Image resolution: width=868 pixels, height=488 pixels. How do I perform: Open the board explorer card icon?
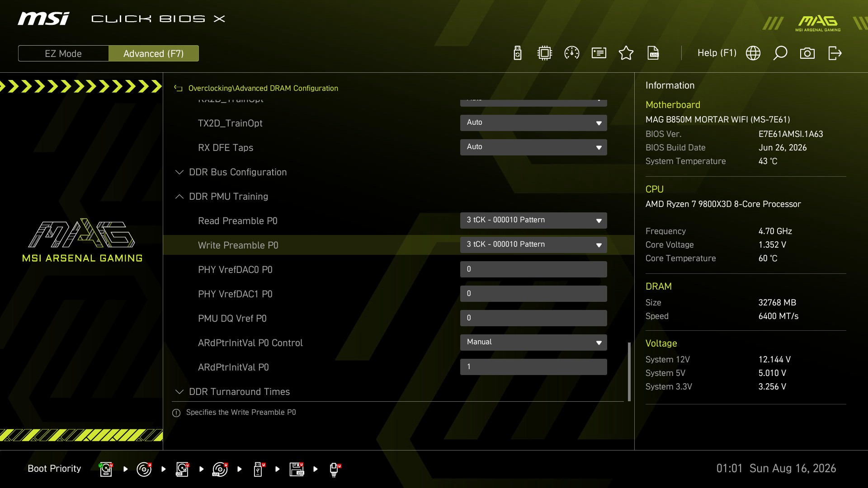pyautogui.click(x=599, y=53)
